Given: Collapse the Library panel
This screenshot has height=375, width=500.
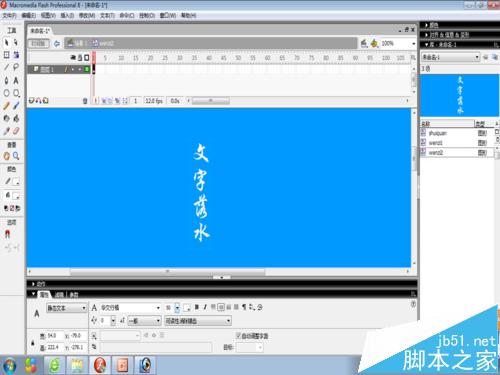Looking at the screenshot, I should click(x=426, y=44).
